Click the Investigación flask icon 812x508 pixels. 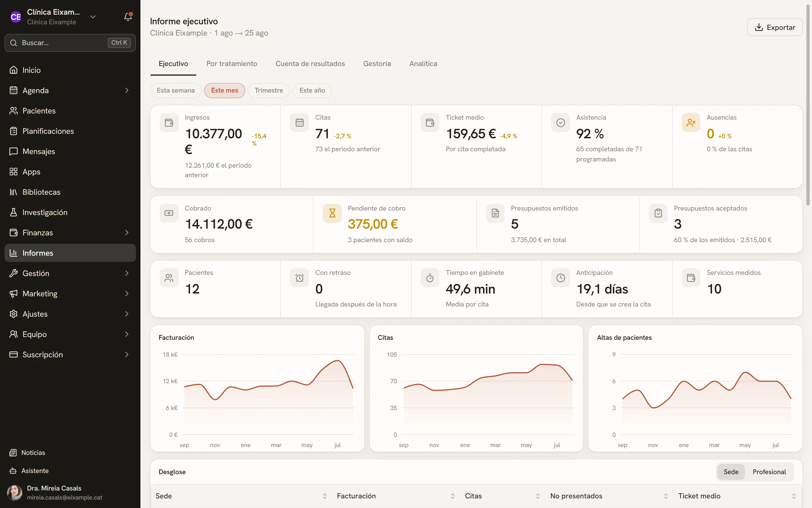14,212
